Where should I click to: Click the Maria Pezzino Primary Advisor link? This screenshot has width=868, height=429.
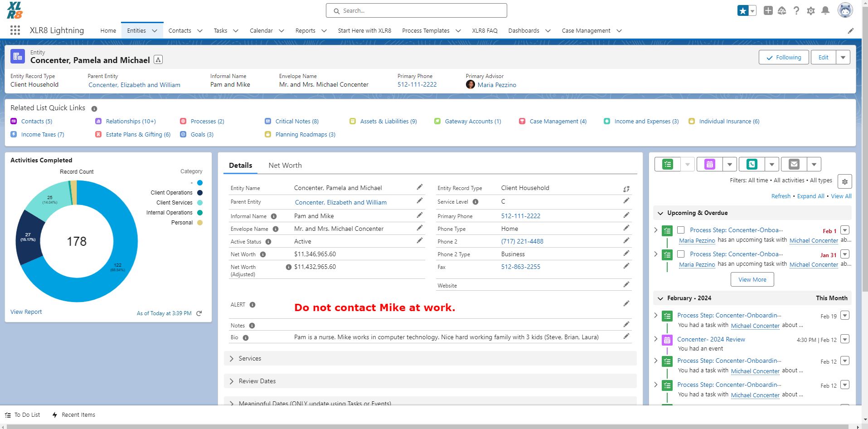(496, 85)
